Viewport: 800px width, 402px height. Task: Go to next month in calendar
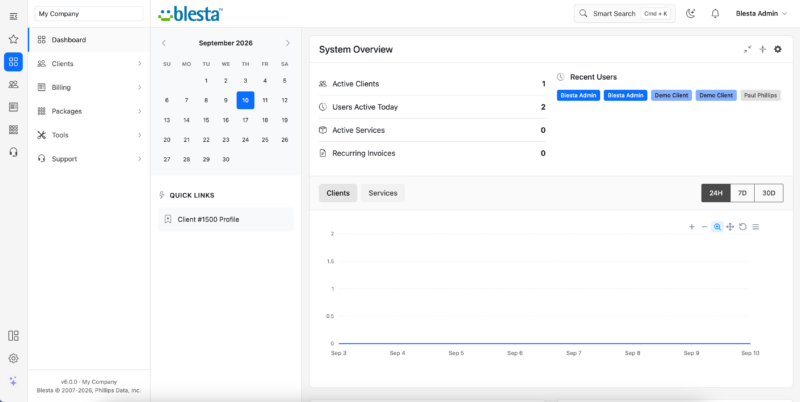288,43
